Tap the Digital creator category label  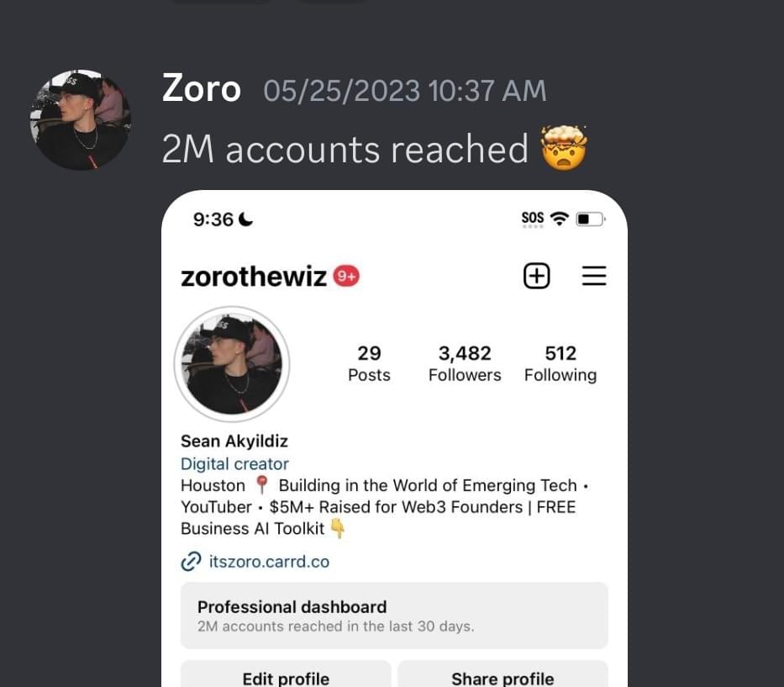[x=234, y=463]
